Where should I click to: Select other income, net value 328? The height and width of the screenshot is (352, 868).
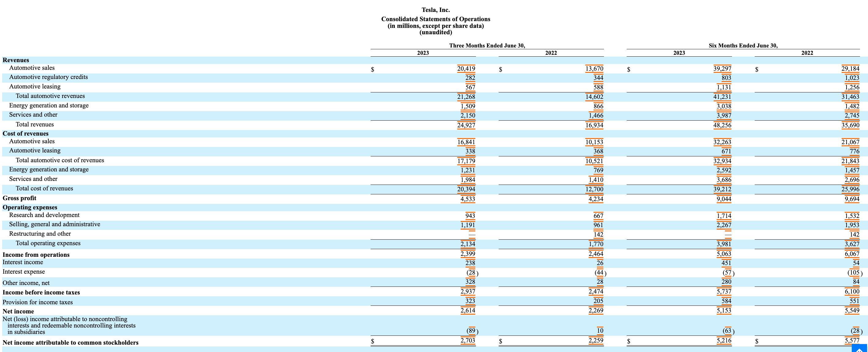tap(470, 282)
